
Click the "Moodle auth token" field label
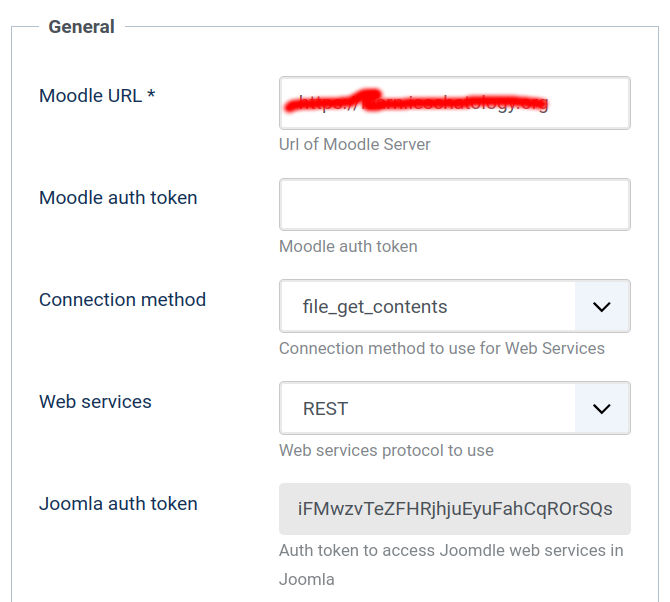(118, 198)
